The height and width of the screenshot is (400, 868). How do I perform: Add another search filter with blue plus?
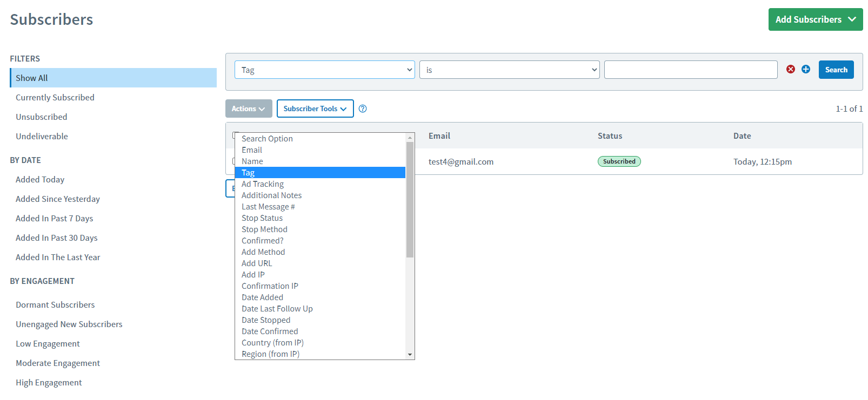coord(806,69)
